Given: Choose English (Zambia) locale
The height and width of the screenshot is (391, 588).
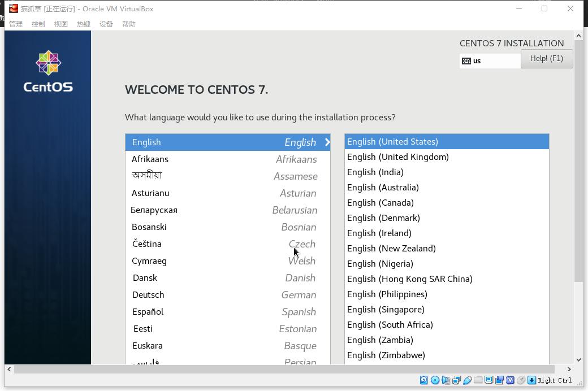Looking at the screenshot, I should tap(447, 340).
